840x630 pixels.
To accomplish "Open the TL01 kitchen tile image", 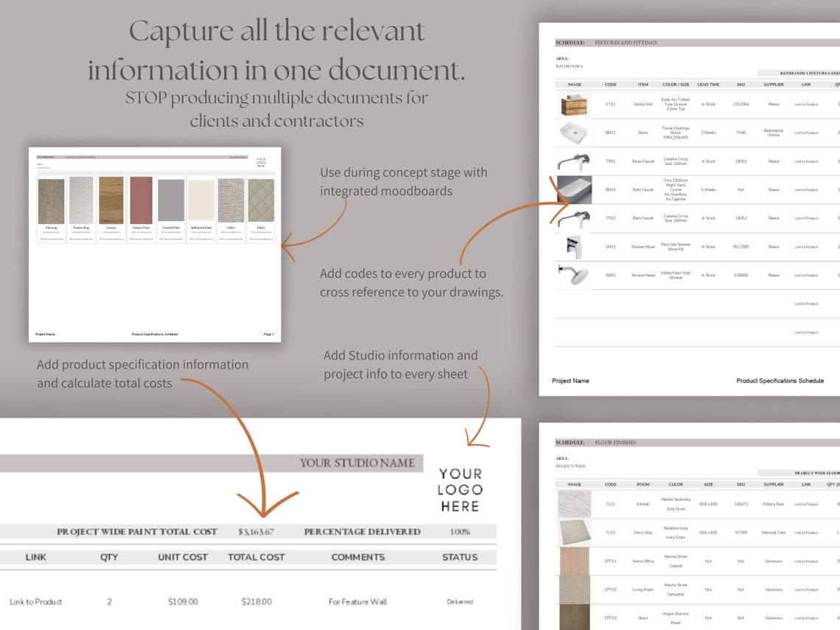I will click(x=575, y=503).
